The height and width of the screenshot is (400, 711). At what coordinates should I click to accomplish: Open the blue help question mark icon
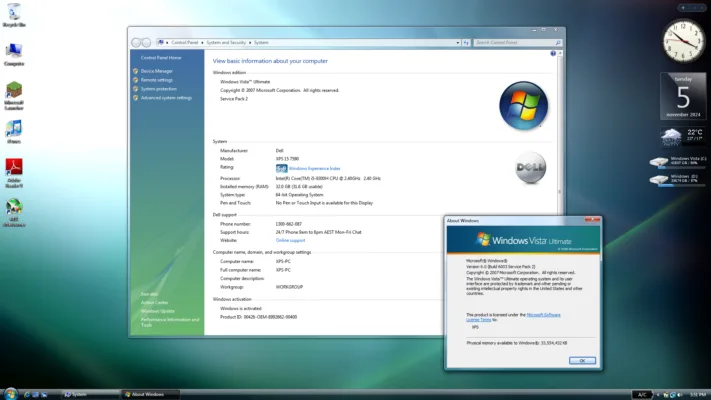pyautogui.click(x=553, y=54)
